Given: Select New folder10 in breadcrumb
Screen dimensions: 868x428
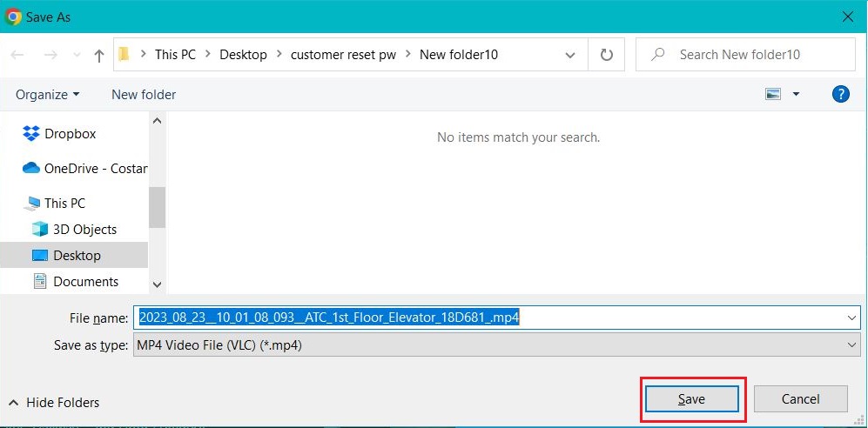Looking at the screenshot, I should click(459, 55).
